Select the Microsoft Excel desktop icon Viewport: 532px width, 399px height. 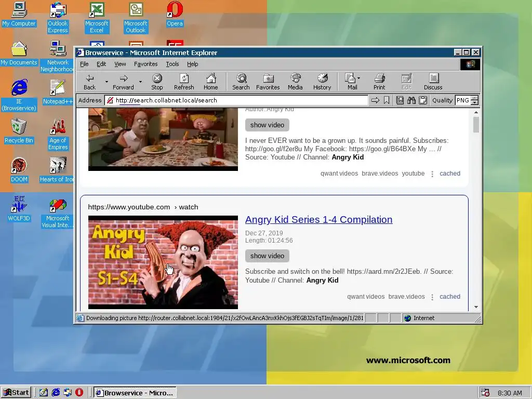pos(97,18)
